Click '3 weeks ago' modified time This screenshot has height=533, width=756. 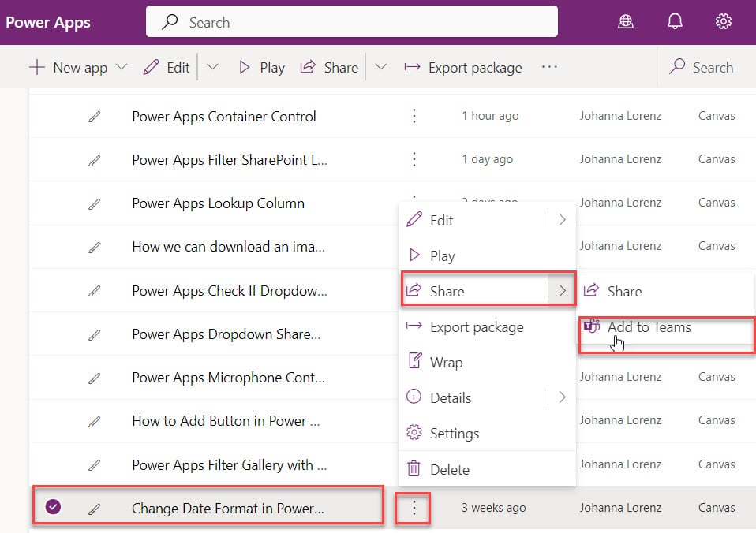coord(494,508)
